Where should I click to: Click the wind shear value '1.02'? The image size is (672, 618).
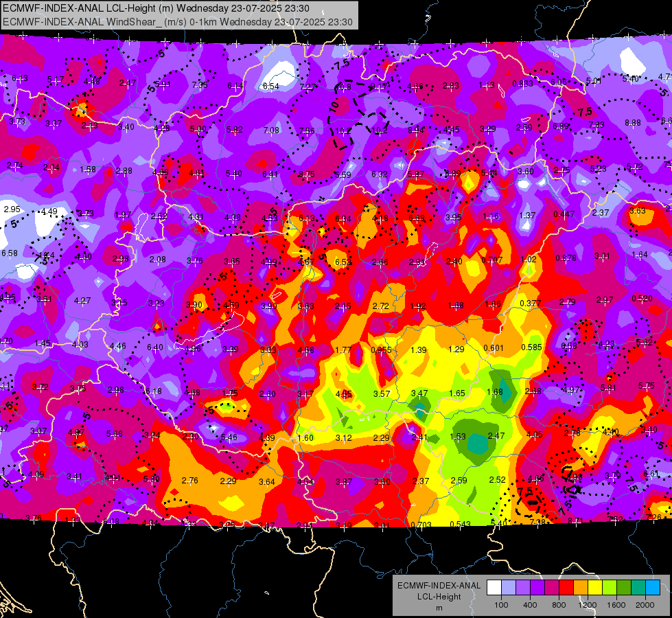point(528,259)
